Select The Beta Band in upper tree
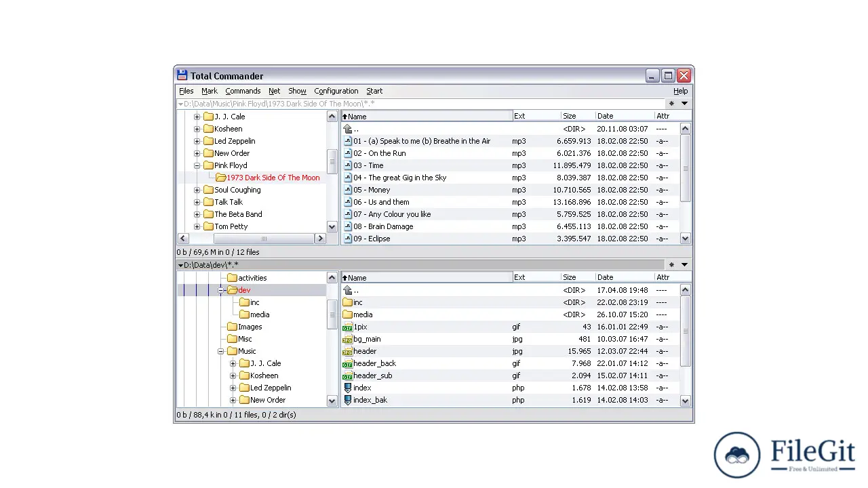 coord(238,214)
